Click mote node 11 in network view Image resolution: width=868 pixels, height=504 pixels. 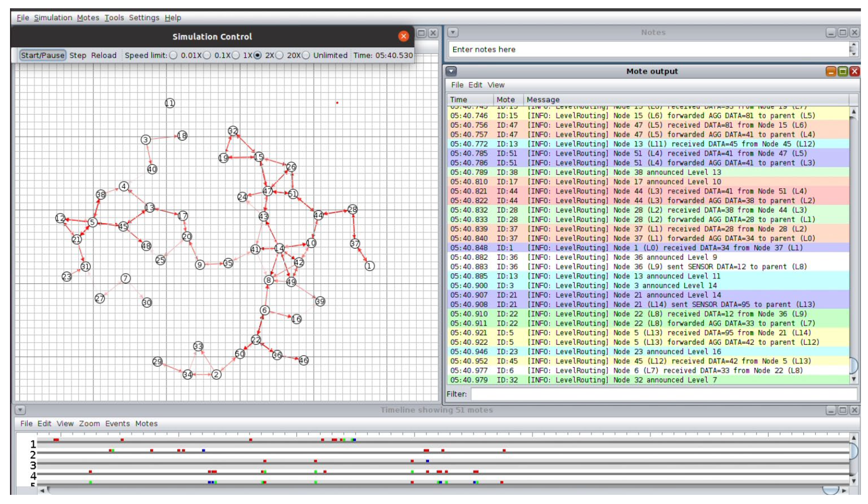[170, 103]
